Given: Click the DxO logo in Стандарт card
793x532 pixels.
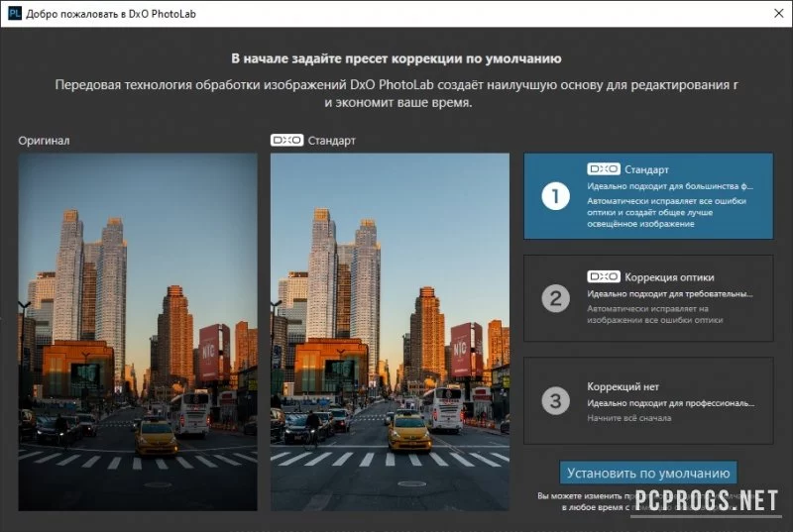Looking at the screenshot, I should 604,168.
